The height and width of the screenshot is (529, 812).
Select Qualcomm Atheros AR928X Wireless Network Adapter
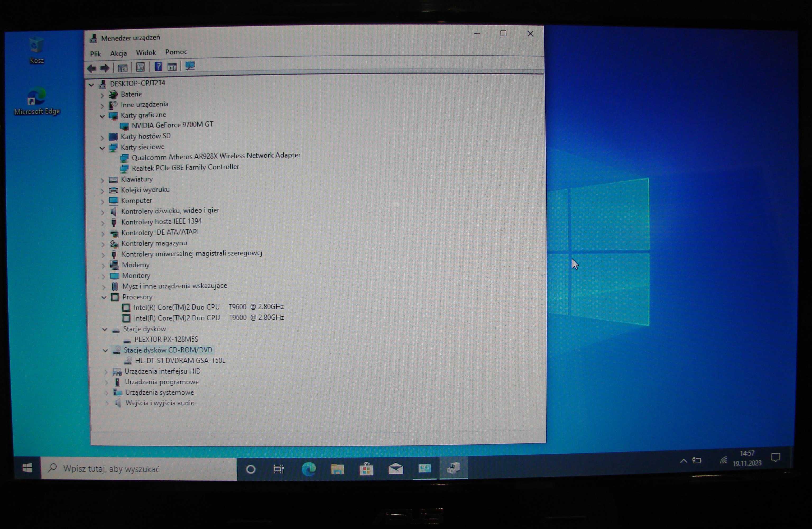pyautogui.click(x=216, y=156)
